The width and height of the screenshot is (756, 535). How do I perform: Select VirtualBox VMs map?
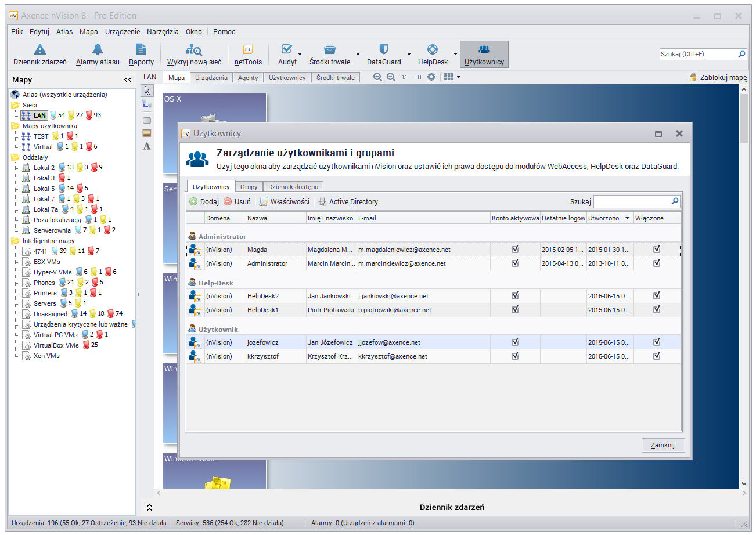coord(56,345)
